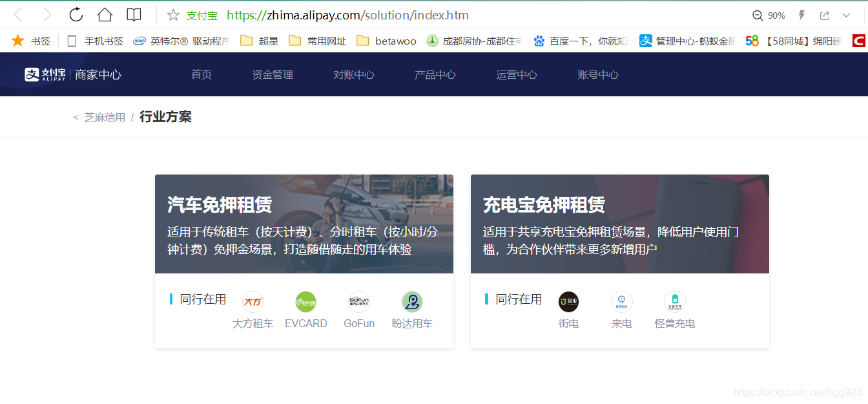
Task: Open the 管理中心-蚂蚁金服 bookmark
Action: pos(687,41)
